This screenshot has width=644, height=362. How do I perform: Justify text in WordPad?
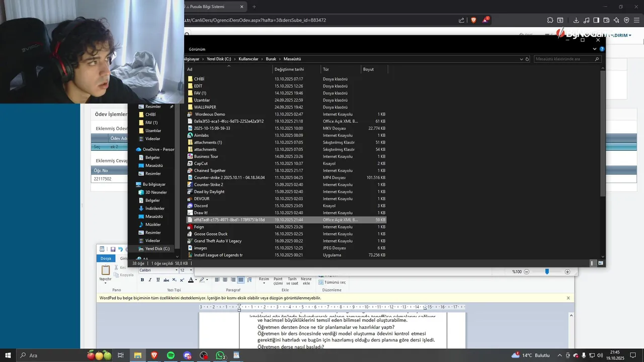(241, 280)
